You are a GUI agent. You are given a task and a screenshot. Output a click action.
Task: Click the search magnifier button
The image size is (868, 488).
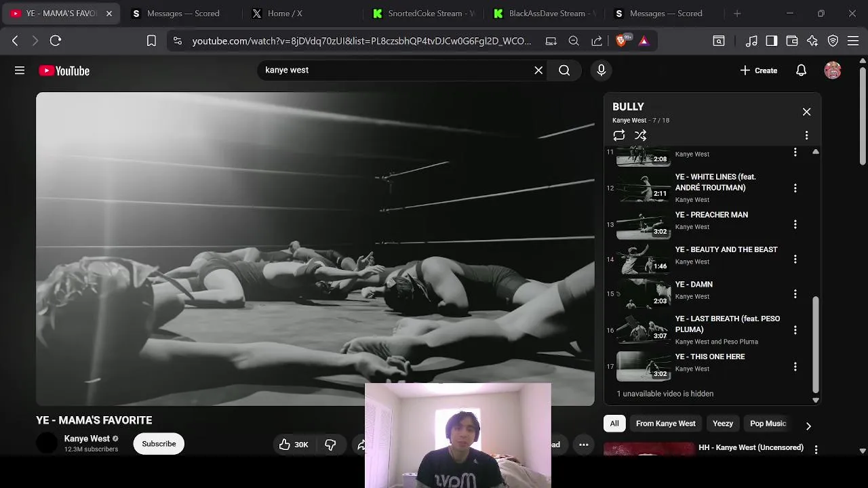coord(564,70)
